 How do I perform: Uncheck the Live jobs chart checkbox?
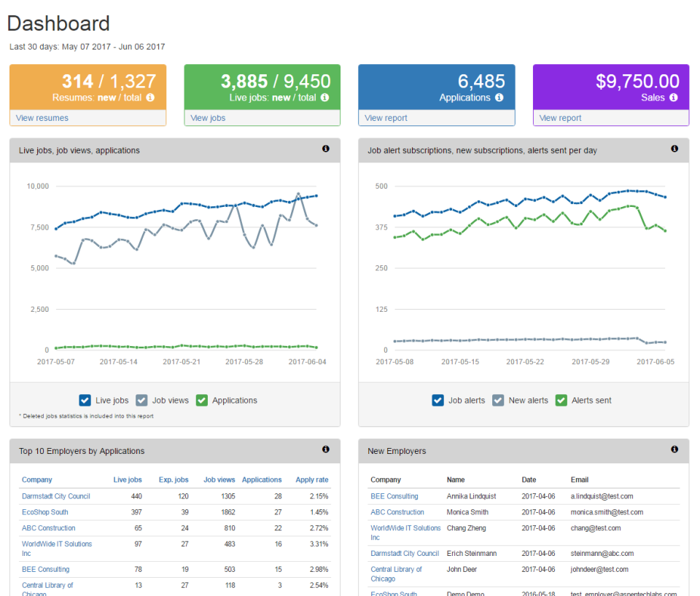pyautogui.click(x=85, y=400)
